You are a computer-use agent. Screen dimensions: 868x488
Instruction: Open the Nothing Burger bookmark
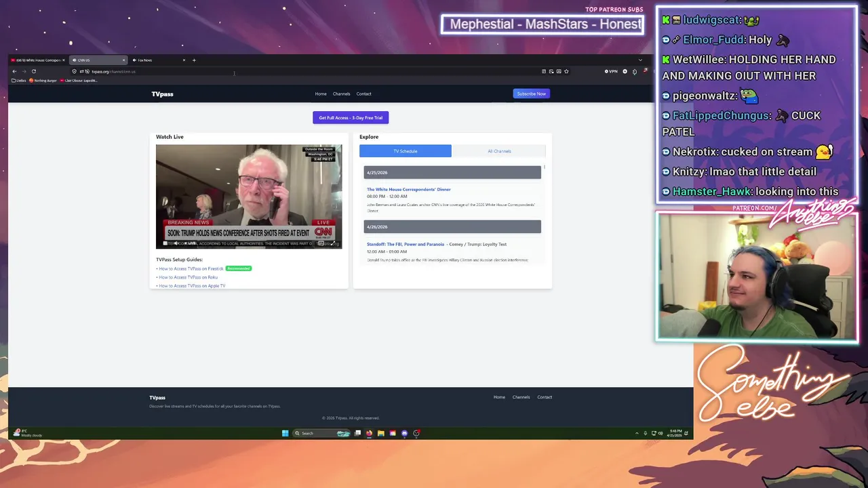43,81
